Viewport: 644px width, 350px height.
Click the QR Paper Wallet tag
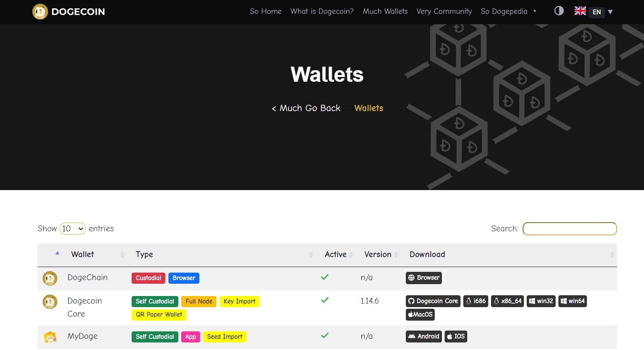pos(159,315)
